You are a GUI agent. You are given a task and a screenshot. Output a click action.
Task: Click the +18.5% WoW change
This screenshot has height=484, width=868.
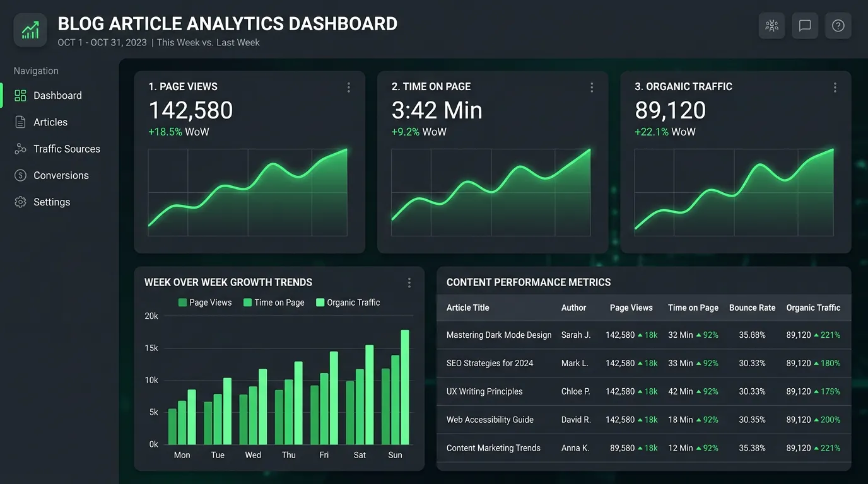click(x=179, y=132)
